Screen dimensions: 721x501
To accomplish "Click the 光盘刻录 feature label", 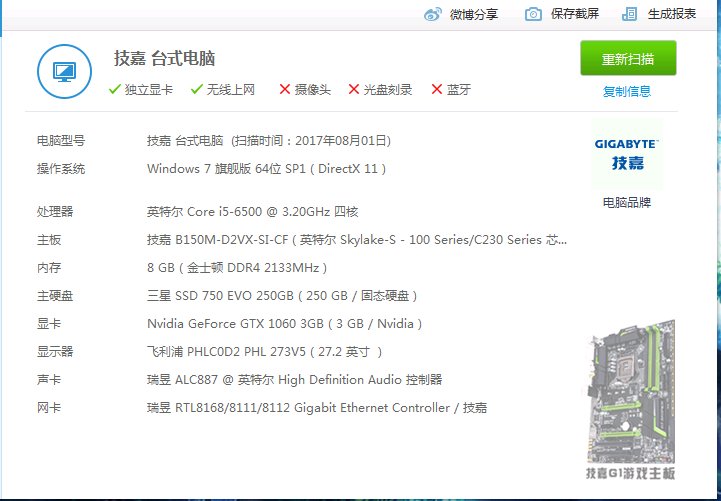I will (388, 89).
